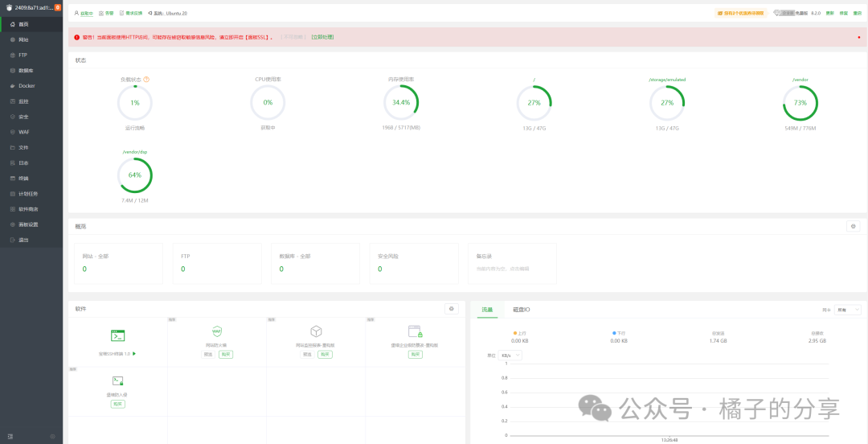
Task: Click purchase button under anti-tamper plugin
Action: [x=416, y=354]
